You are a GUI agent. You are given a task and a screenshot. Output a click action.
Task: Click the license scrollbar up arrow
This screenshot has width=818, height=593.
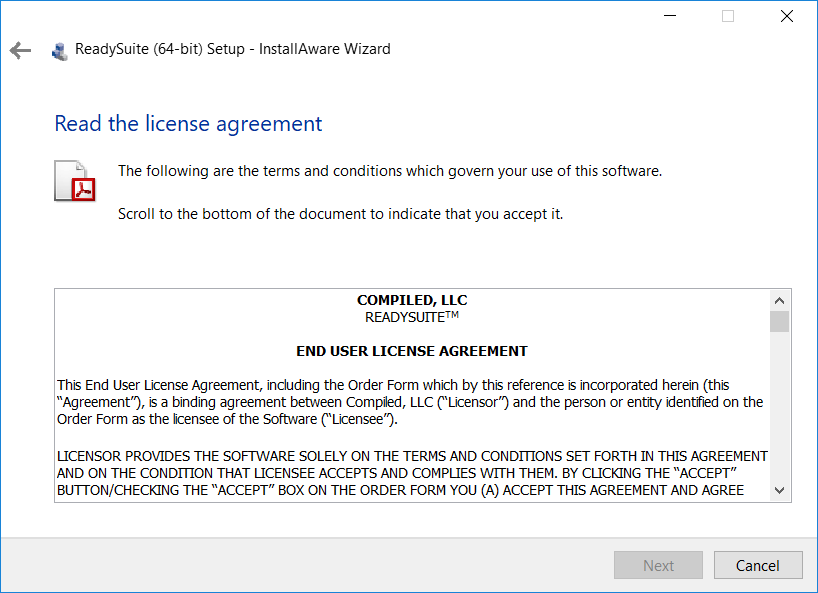[779, 300]
